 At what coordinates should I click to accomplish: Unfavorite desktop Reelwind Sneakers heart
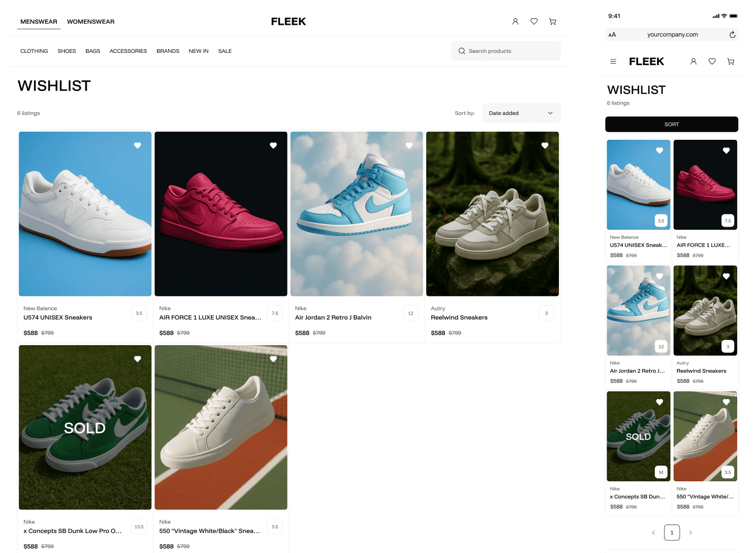[545, 145]
